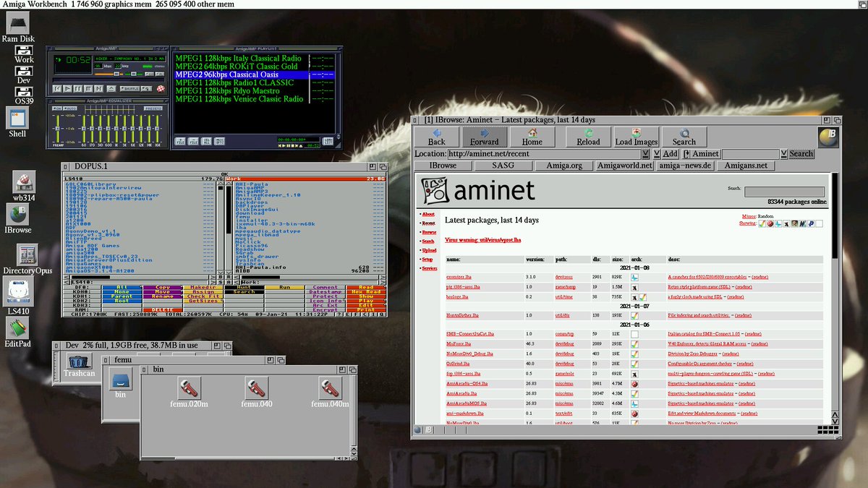Click eject button in AmigaAMP
Image resolution: width=868 pixels, height=488 pixels.
[x=111, y=89]
